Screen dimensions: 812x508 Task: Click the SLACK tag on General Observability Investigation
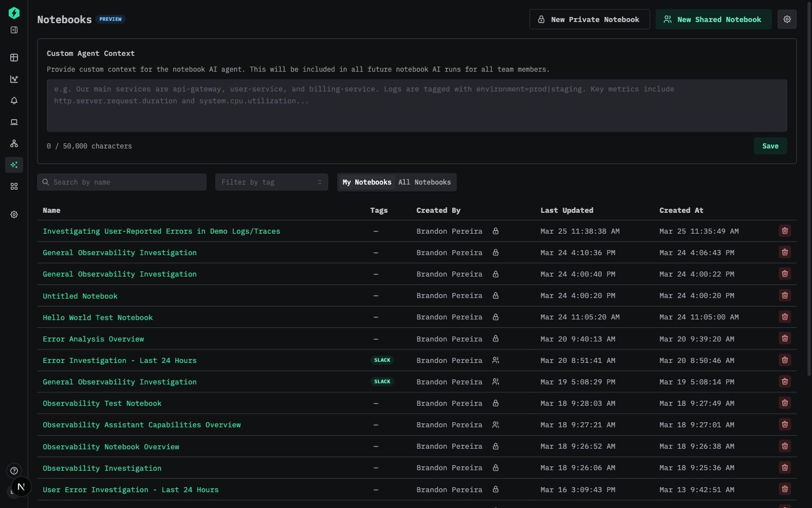tap(382, 382)
